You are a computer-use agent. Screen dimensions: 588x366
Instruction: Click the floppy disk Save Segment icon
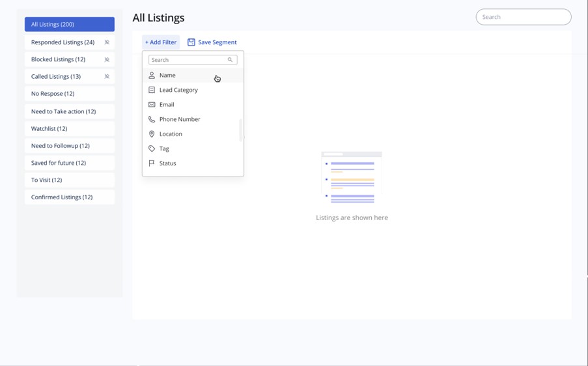(x=191, y=42)
